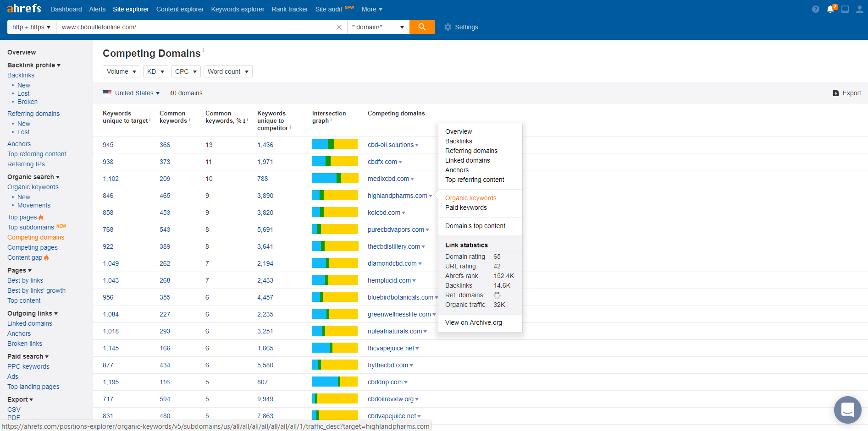Select Organic keywords in popup menu

[470, 198]
